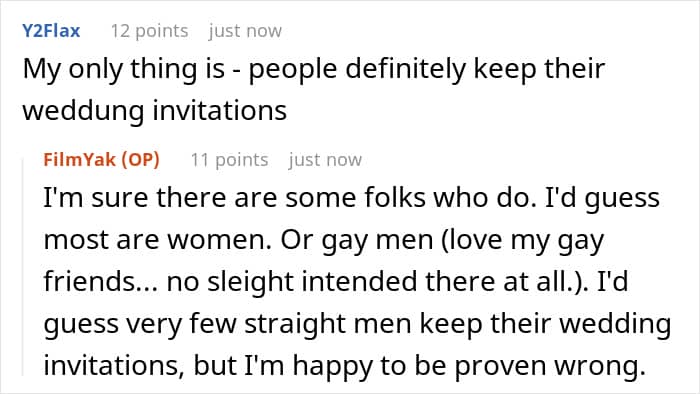The image size is (700, 394).
Task: Open the FilmYak username link
Action: [79, 159]
